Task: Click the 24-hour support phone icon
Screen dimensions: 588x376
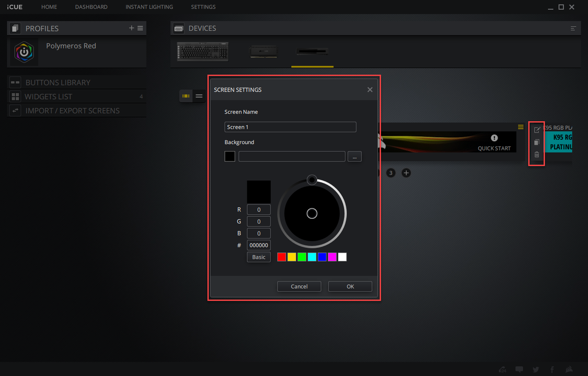Action: pos(502,370)
